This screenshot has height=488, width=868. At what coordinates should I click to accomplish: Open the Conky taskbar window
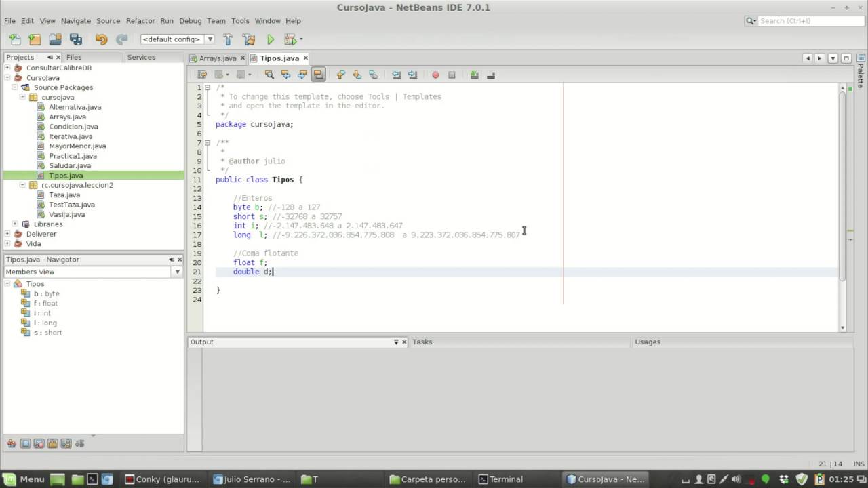point(163,479)
